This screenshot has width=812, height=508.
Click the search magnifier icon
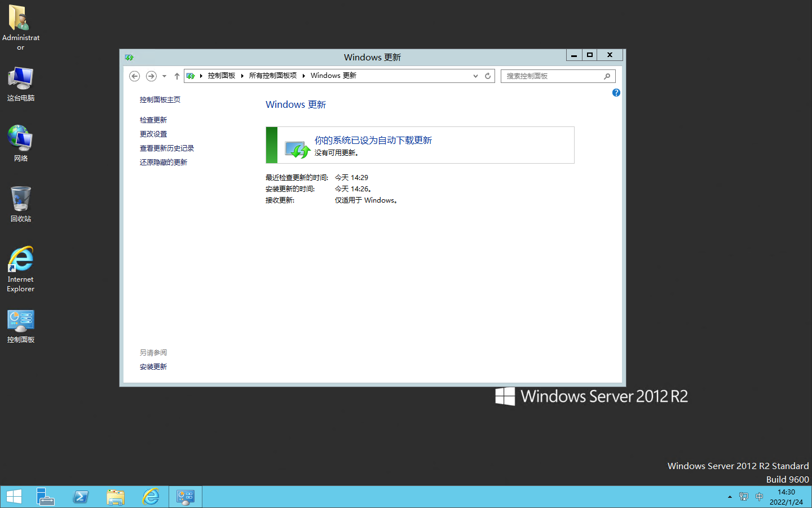tap(607, 76)
